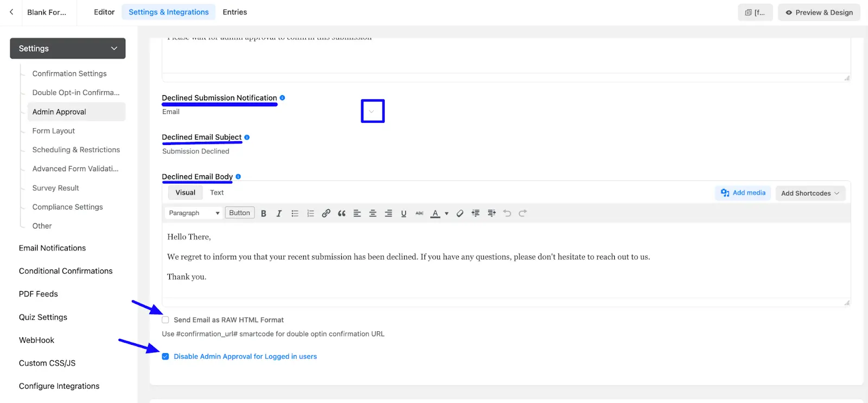Align text center
868x403 pixels.
[x=373, y=213]
